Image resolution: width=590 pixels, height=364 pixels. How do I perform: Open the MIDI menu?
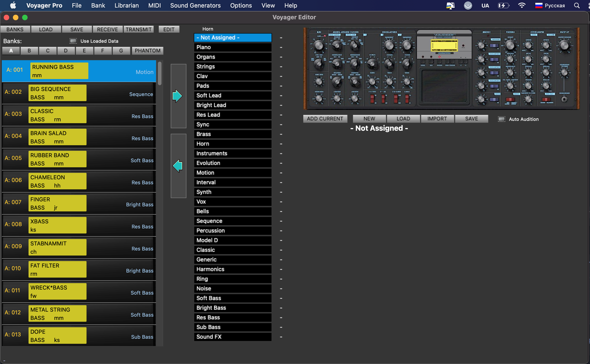pos(154,6)
